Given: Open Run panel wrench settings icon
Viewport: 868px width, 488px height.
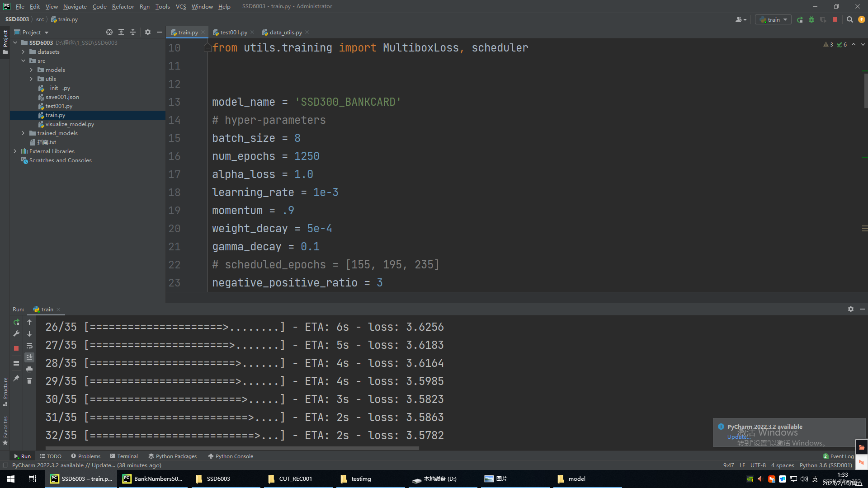Looking at the screenshot, I should click(x=16, y=334).
